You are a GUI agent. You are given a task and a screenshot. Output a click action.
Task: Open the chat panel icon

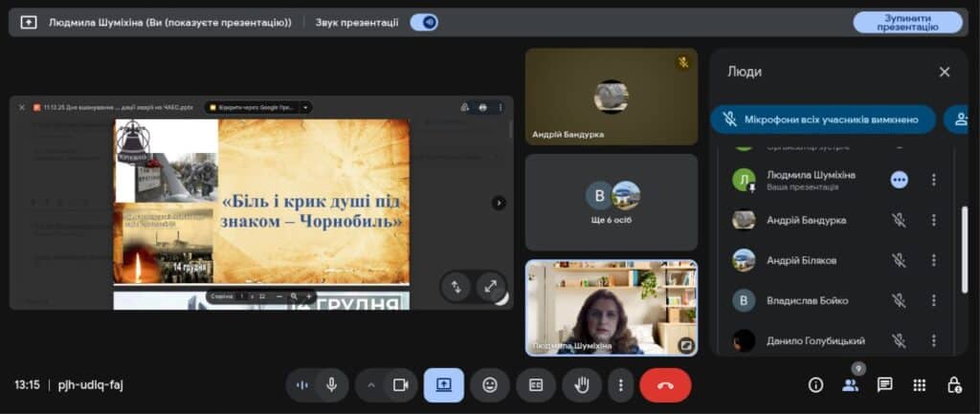(885, 384)
